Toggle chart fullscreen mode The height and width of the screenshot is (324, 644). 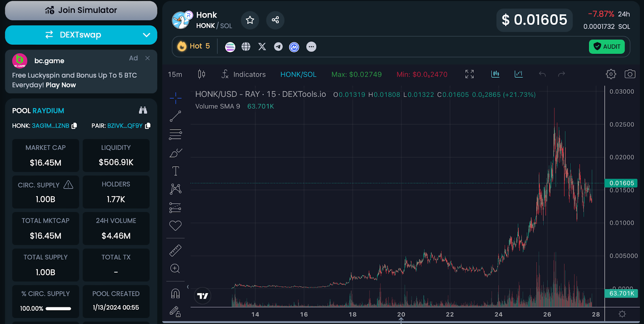(x=469, y=74)
